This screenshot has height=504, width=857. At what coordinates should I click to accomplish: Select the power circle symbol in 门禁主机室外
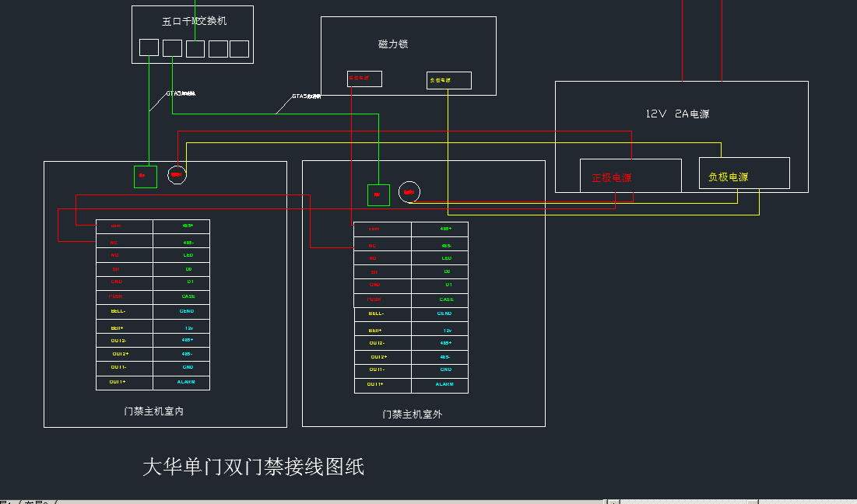point(409,192)
